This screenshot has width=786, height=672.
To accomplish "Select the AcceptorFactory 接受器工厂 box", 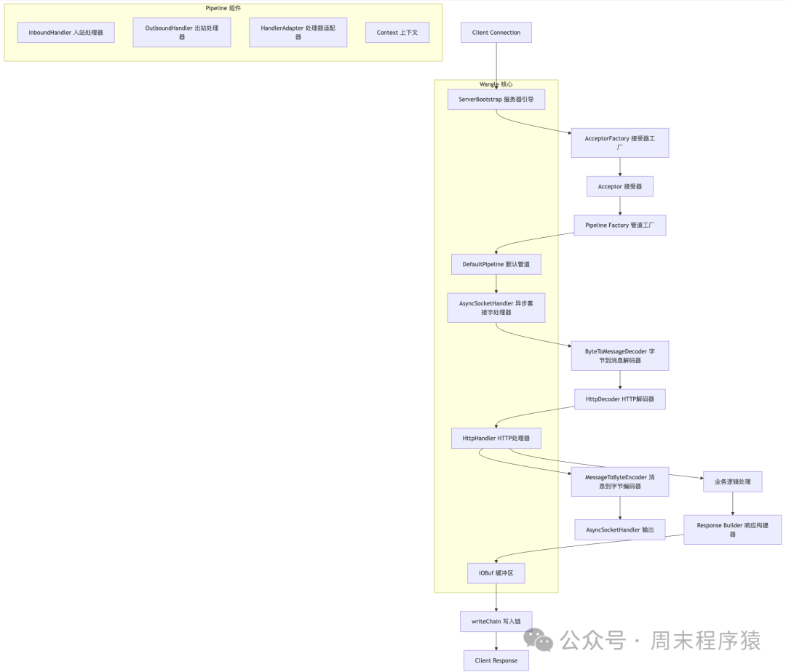I will pyautogui.click(x=619, y=143).
